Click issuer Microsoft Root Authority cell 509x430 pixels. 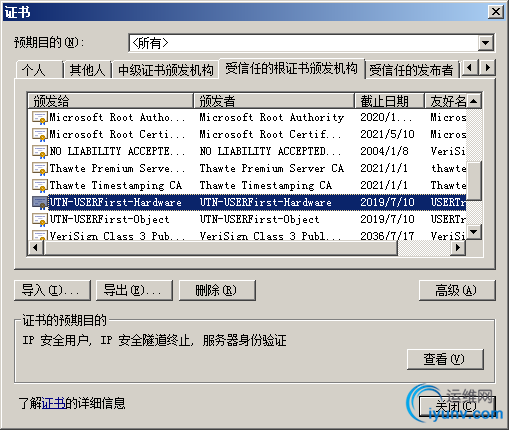(x=271, y=118)
